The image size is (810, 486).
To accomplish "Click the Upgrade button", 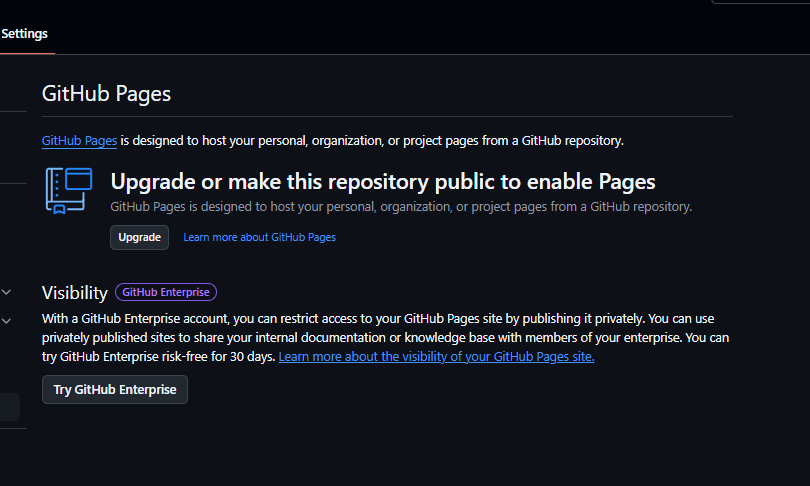I will click(x=139, y=238).
